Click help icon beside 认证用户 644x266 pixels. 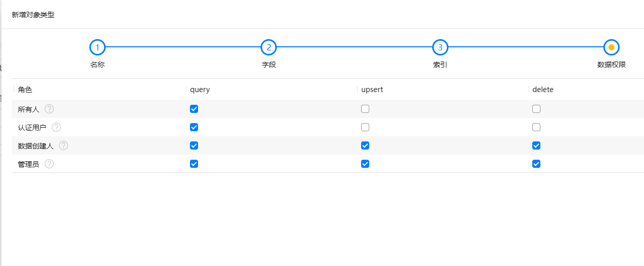click(56, 127)
